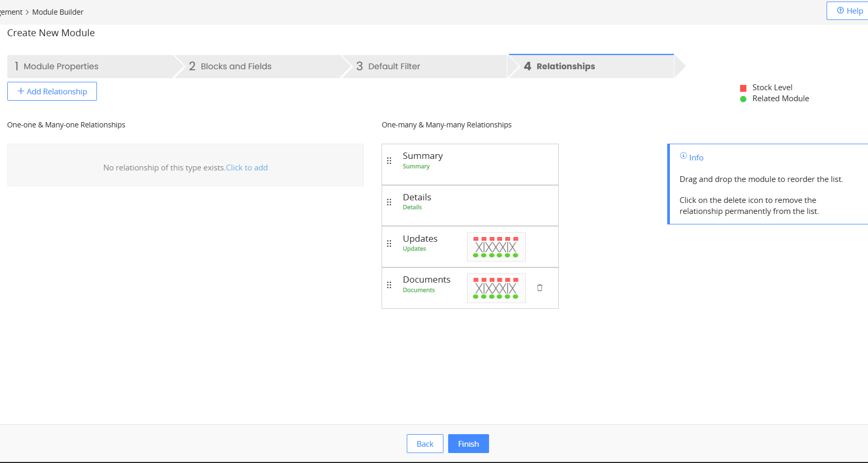
Task: Click the drag handle for Documents row
Action: (x=389, y=285)
